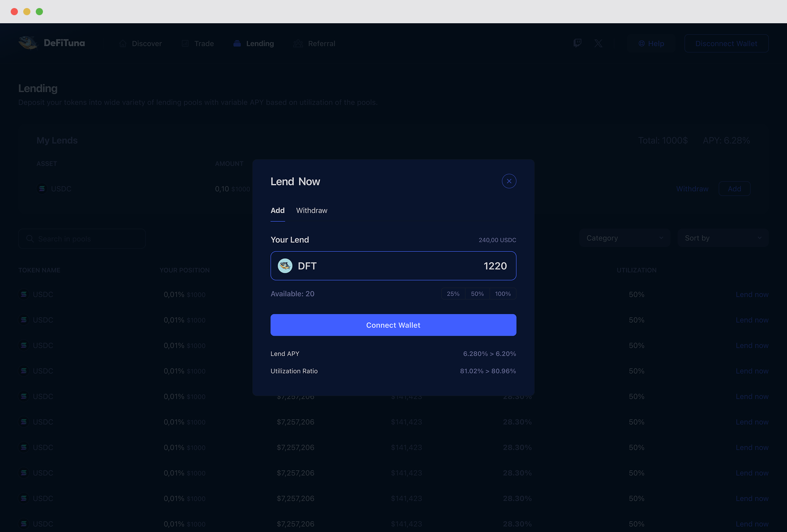Open the Discord icon link
The image size is (787, 532).
[x=577, y=43]
